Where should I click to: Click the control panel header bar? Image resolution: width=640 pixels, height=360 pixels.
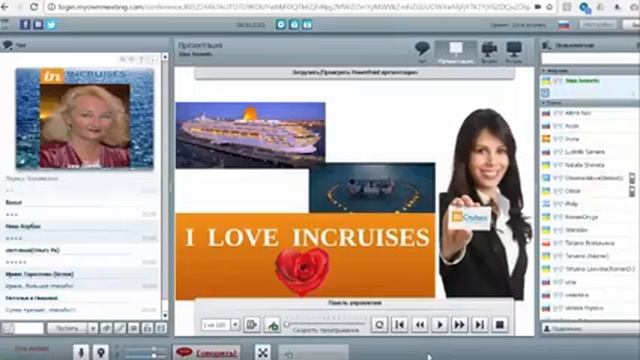[354, 303]
